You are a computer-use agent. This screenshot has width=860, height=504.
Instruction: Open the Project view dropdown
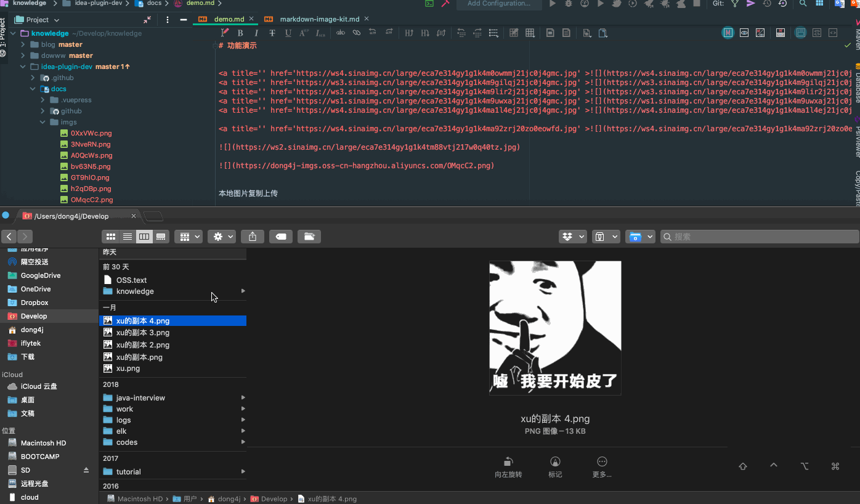(36, 19)
